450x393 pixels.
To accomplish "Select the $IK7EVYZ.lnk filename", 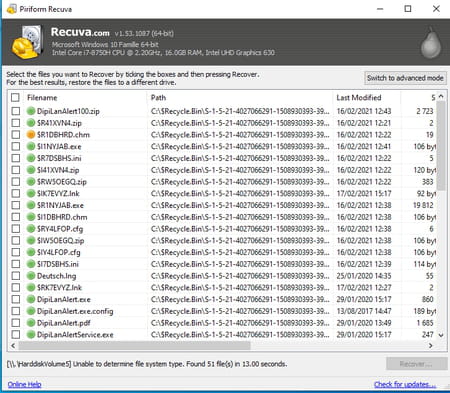I will click(58, 193).
